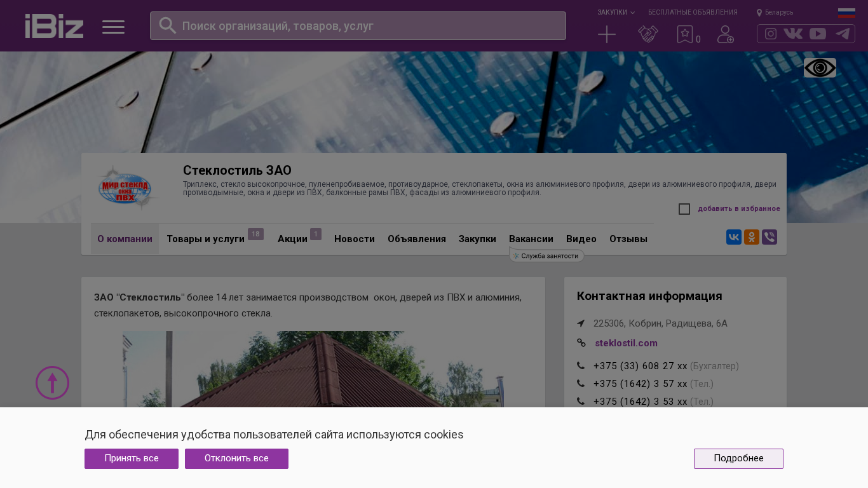Share company page on Odnoklassniki
The width and height of the screenshot is (868, 488).
[752, 237]
